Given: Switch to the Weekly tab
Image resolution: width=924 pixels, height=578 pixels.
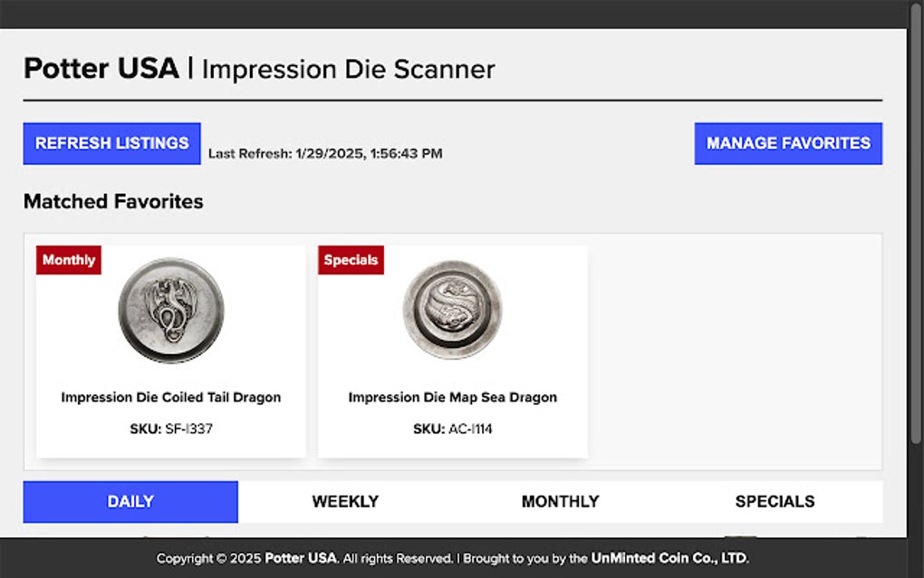Looking at the screenshot, I should [345, 501].
